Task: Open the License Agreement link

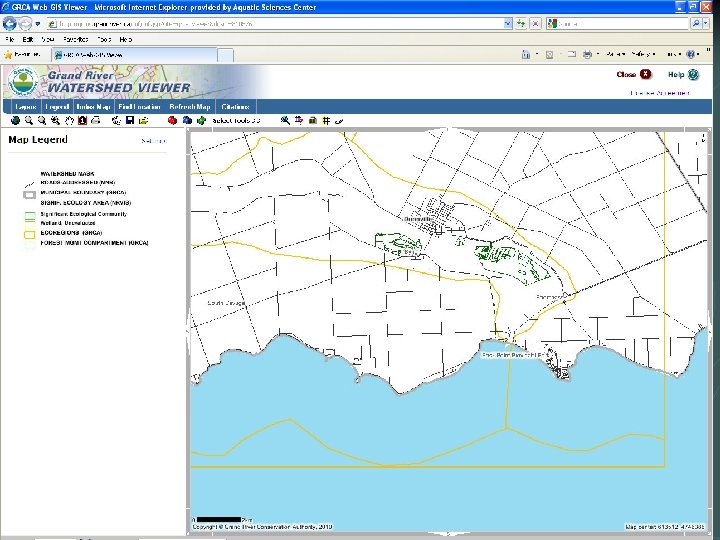Action: (x=659, y=93)
